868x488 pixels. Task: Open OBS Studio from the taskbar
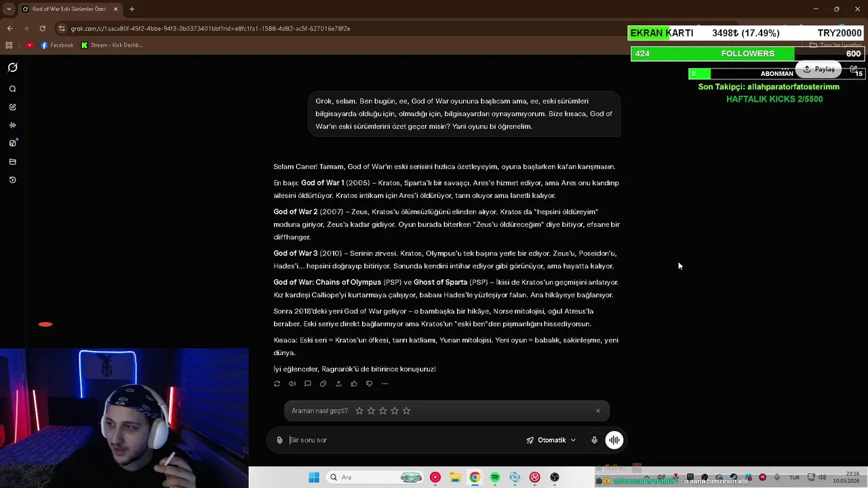click(555, 477)
